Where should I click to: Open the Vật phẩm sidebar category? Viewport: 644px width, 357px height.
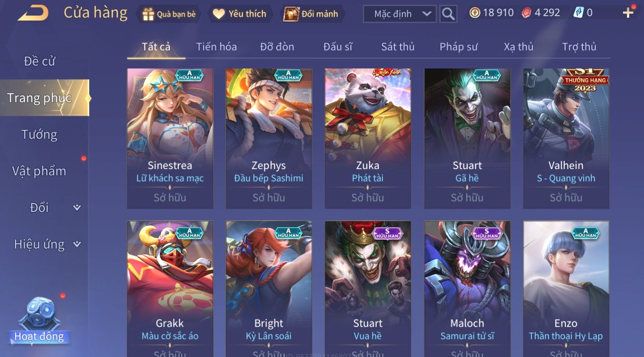click(39, 171)
